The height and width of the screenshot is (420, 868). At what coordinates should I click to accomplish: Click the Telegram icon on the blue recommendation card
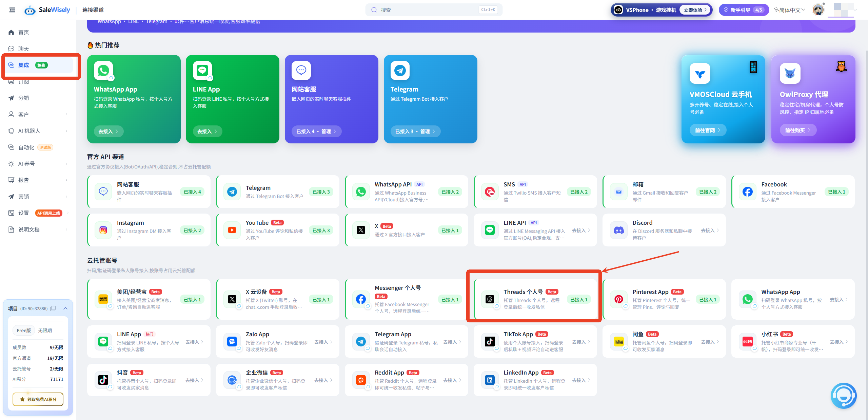(x=400, y=71)
